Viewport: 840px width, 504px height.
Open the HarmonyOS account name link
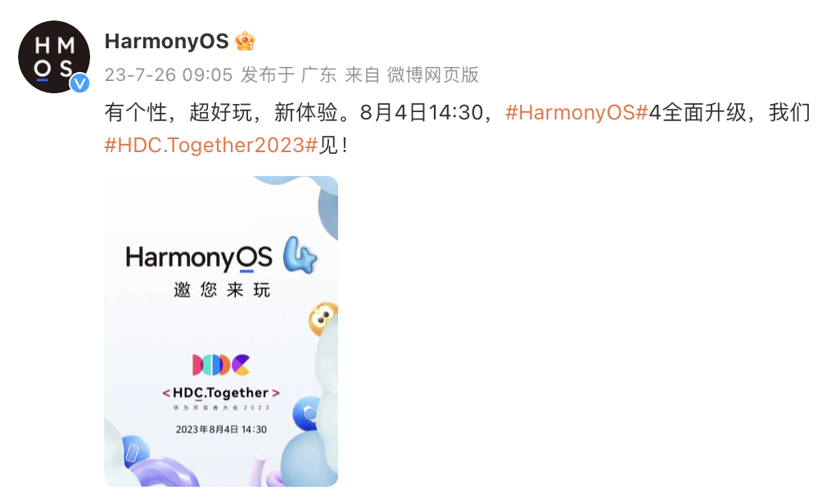pyautogui.click(x=166, y=41)
